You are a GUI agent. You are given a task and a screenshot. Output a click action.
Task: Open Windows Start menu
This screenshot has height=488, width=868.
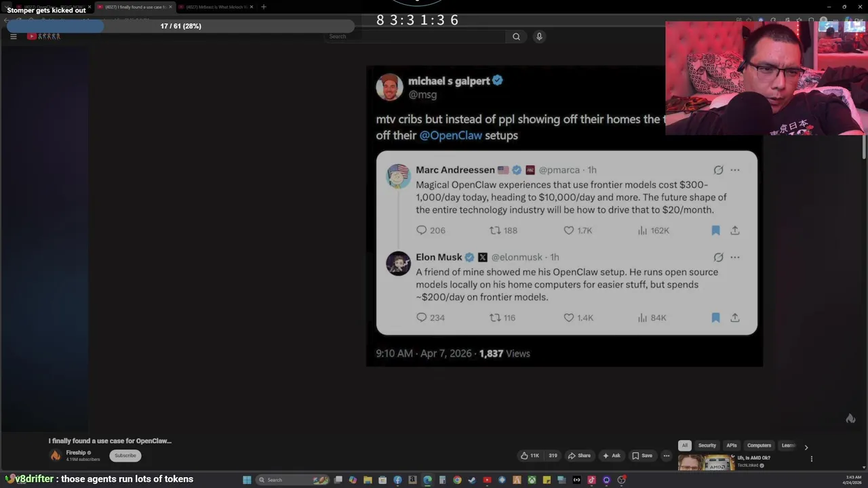(247, 480)
